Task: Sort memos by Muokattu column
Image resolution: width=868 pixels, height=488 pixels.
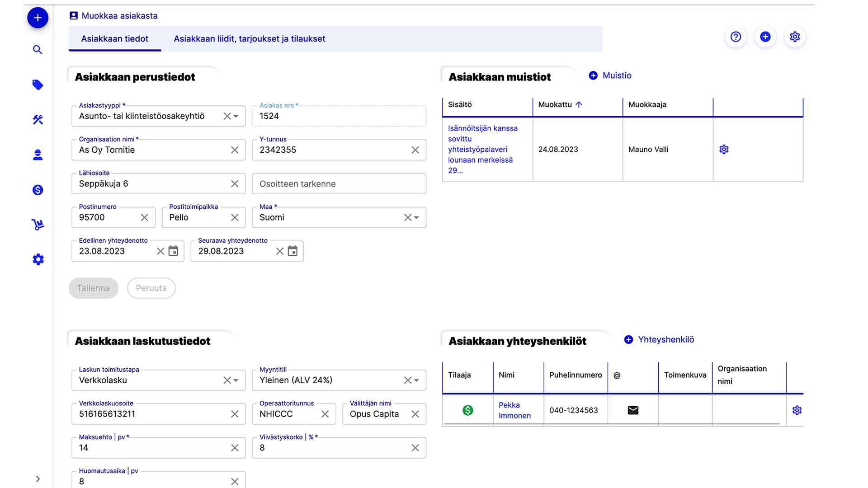Action: (560, 105)
